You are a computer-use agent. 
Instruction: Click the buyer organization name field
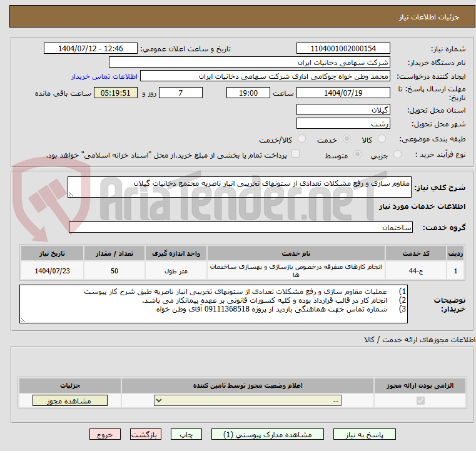[249, 62]
